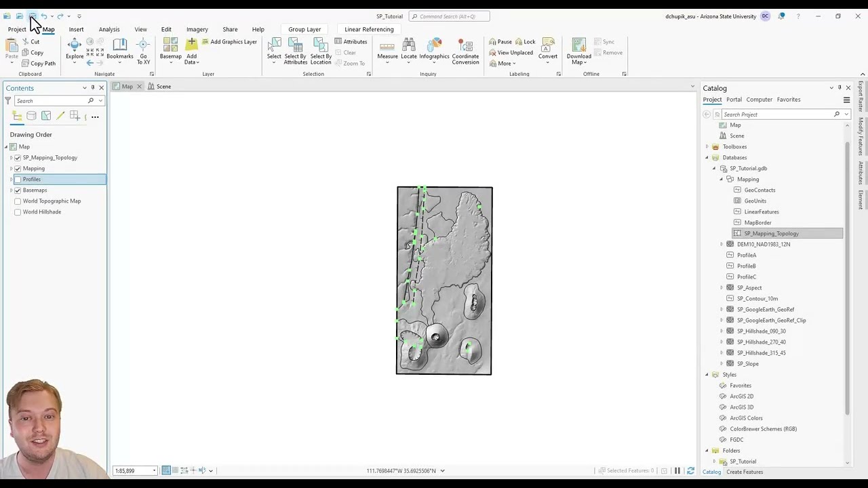Toggle auto-hide on the Catalog pane
The height and width of the screenshot is (488, 868).
pyautogui.click(x=840, y=88)
